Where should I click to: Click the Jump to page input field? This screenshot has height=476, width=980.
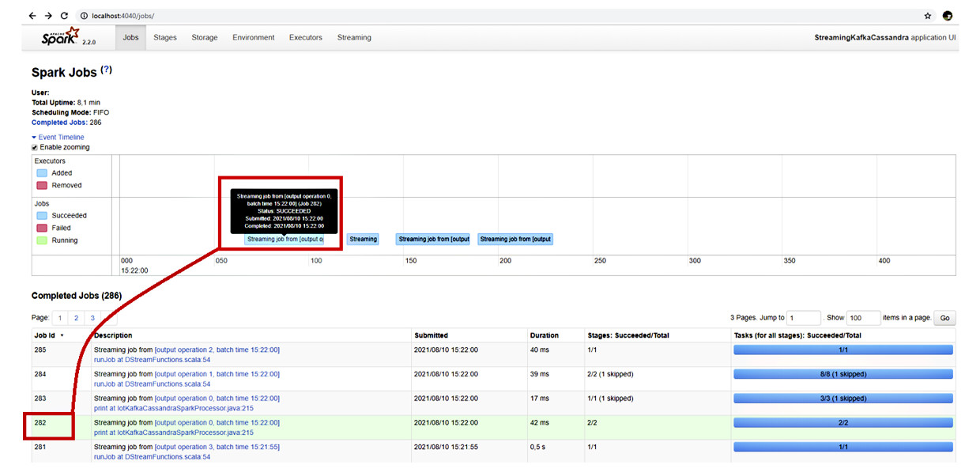click(804, 318)
